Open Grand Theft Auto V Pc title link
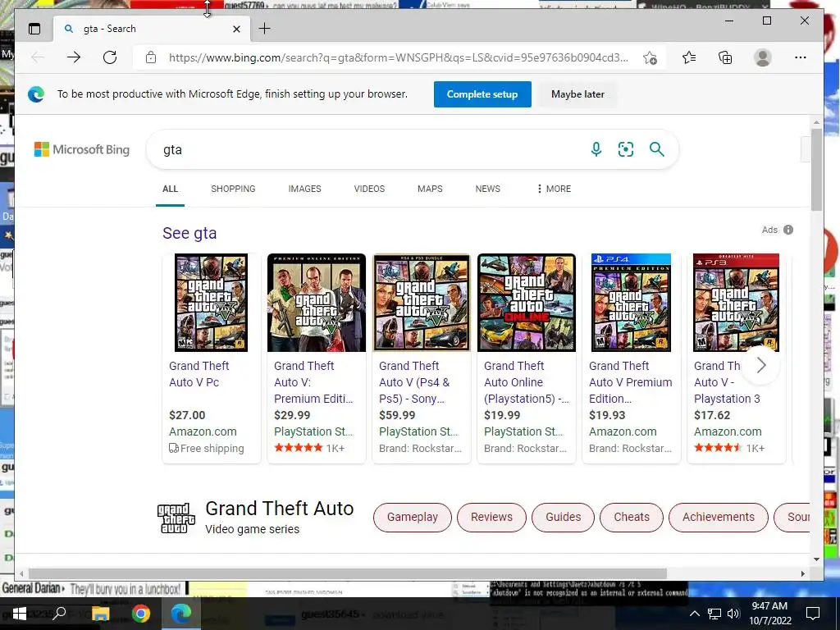 click(199, 374)
